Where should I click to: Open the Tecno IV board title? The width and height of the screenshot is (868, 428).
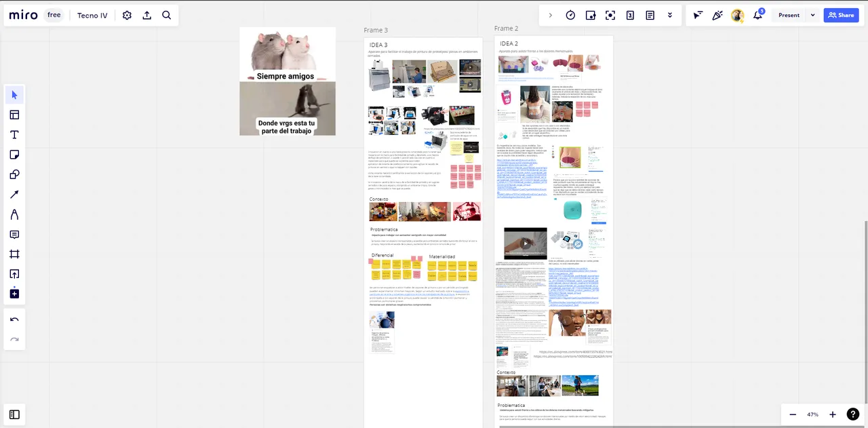tap(92, 15)
